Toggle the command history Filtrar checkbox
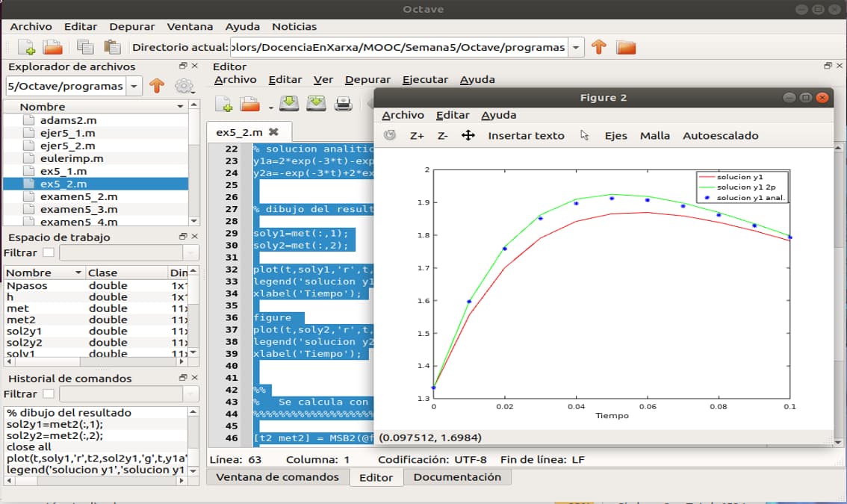The width and height of the screenshot is (847, 504). point(49,393)
